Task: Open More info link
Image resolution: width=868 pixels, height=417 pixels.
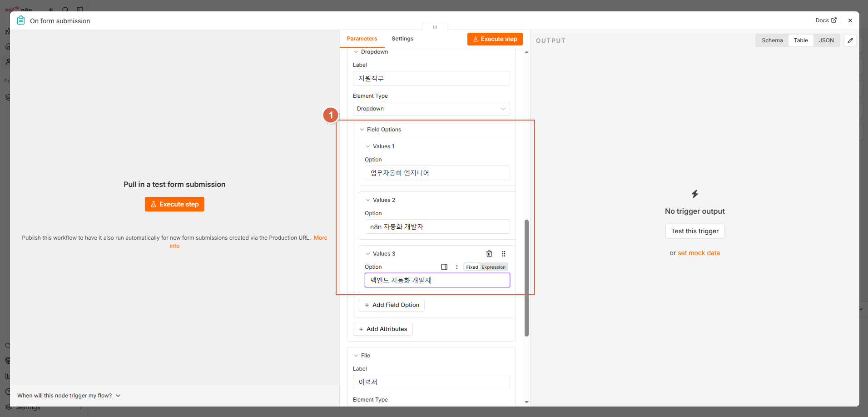Action: 320,238
